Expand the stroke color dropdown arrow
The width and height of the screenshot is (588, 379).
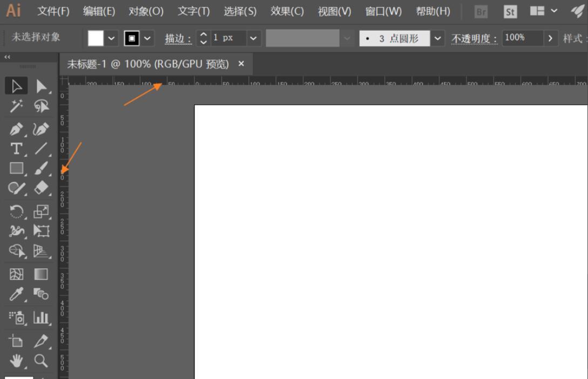pos(147,38)
